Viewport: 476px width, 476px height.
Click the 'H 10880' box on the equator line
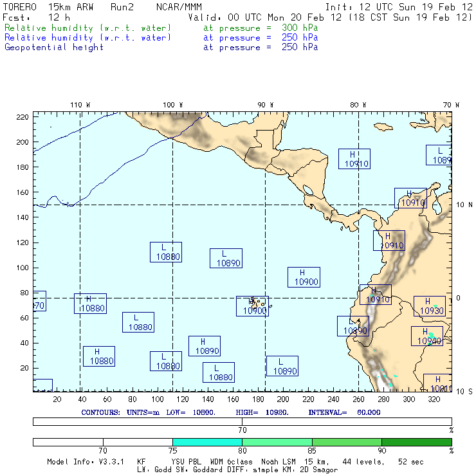[91, 304]
